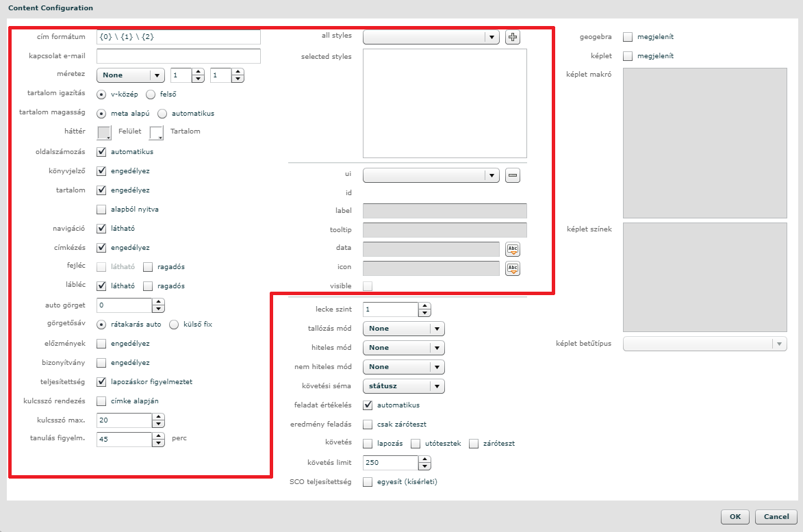
Task: Uncheck oldalszámozás automatikus checkbox
Action: (101, 152)
